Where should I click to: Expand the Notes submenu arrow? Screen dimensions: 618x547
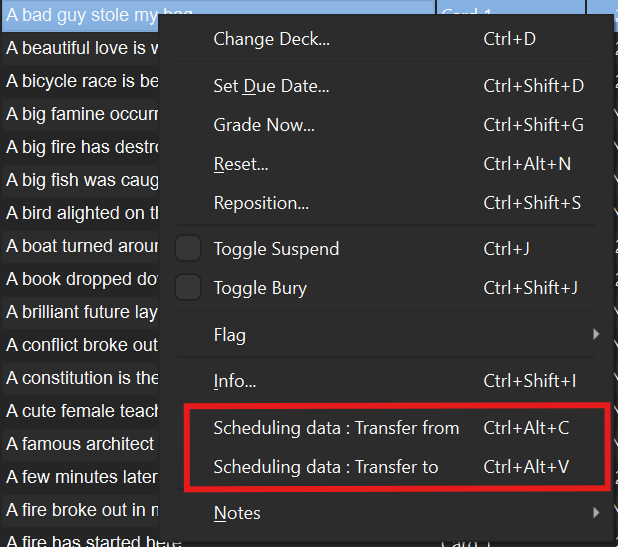[596, 513]
